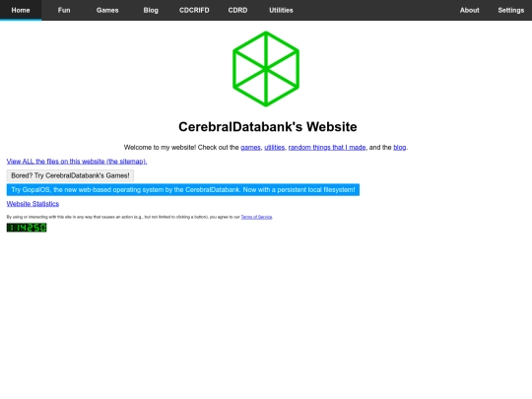Screen dimensions: 532x399
Task: Open the Games navigation item
Action: (107, 10)
